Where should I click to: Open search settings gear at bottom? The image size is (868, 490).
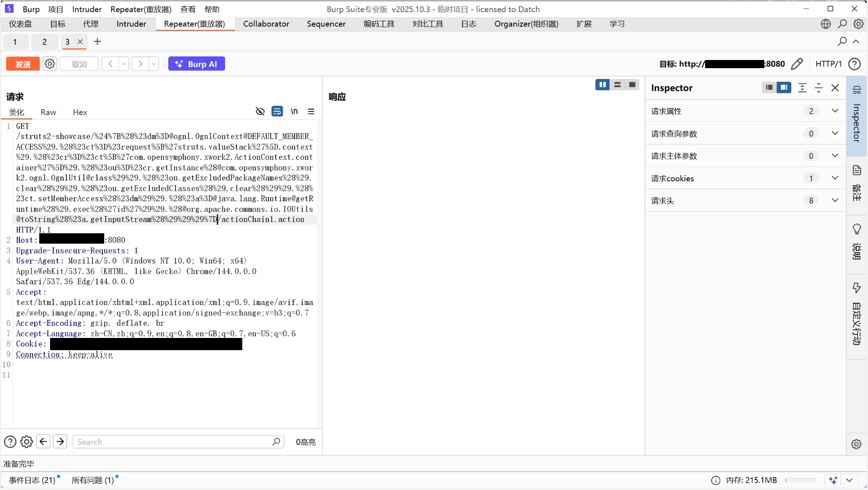(27, 442)
